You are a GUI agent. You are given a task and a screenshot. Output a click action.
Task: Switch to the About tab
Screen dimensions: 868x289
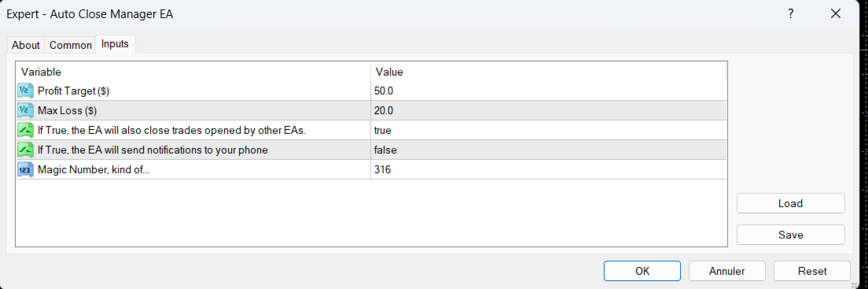tap(25, 45)
